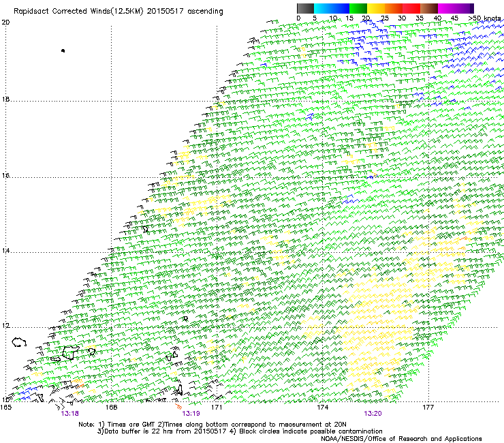Image resolution: width=504 pixels, height=443 pixels.
Task: Click the cyan-blue 5-15 knots legend segment
Action: (332, 8)
